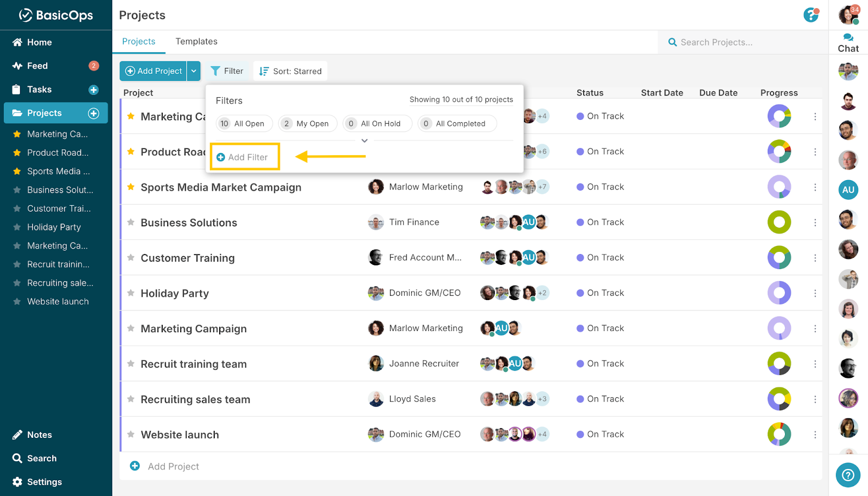Open three-dot menu for Website launch row
This screenshot has width=868, height=496.
(815, 434)
